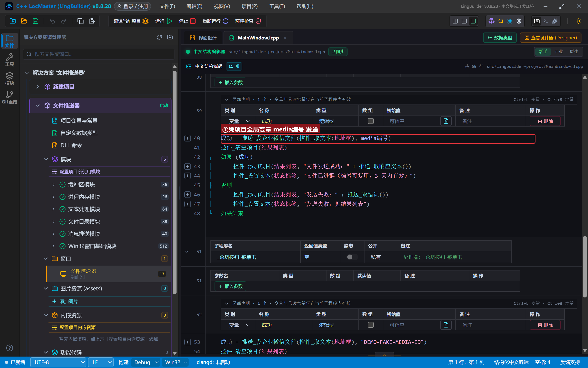Open the Git更改 sidebar panel
The height and width of the screenshot is (368, 588).
click(9, 97)
